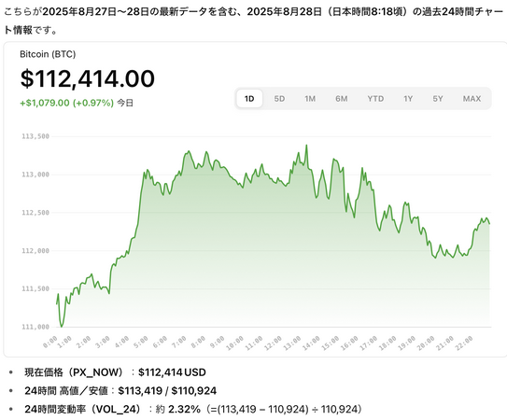Click the 約 2.32% volatility value
The height and width of the screenshot is (420, 507).
click(177, 410)
